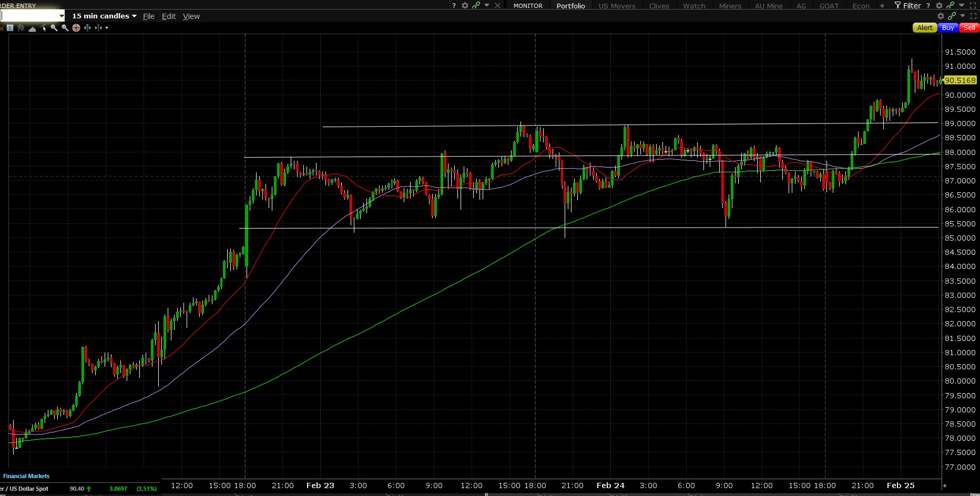The width and height of the screenshot is (980, 496).
Task: Switch chart to bar type icon
Action: (21, 28)
